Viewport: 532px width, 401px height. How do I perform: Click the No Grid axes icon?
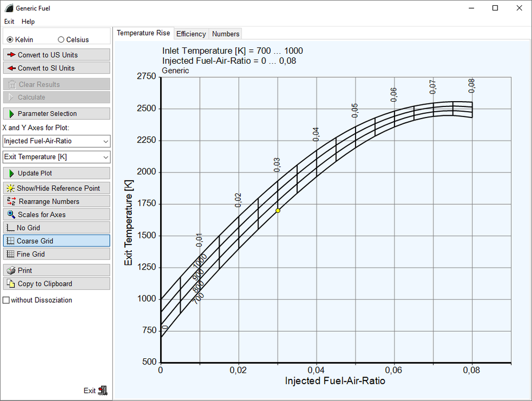[11, 228]
